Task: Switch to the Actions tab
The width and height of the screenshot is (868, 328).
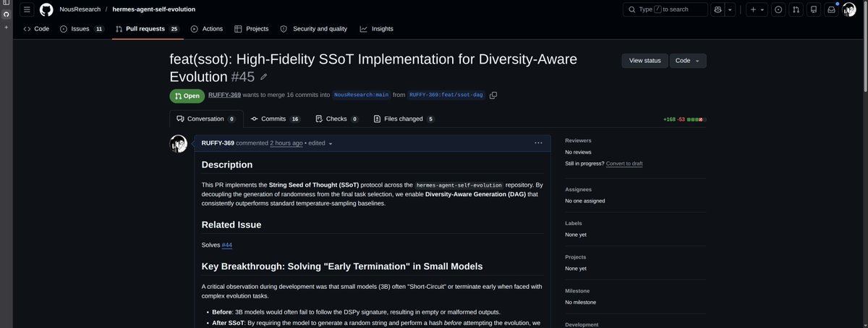Action: pyautogui.click(x=207, y=29)
